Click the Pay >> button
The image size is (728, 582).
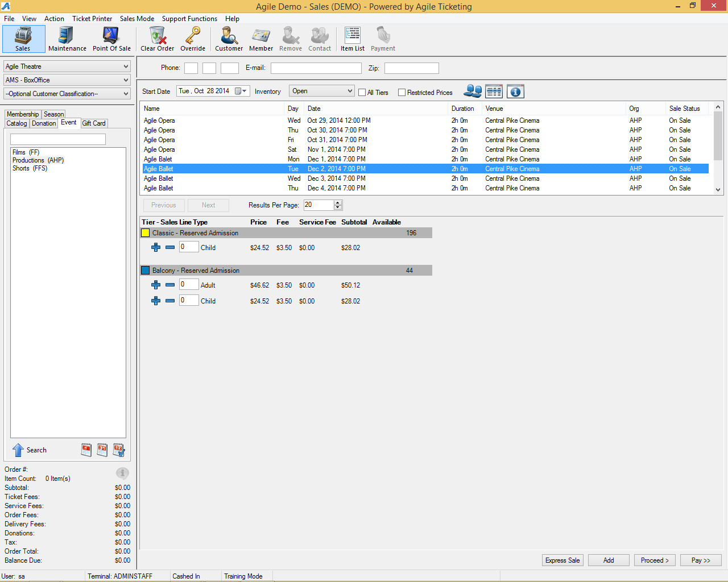pyautogui.click(x=701, y=560)
